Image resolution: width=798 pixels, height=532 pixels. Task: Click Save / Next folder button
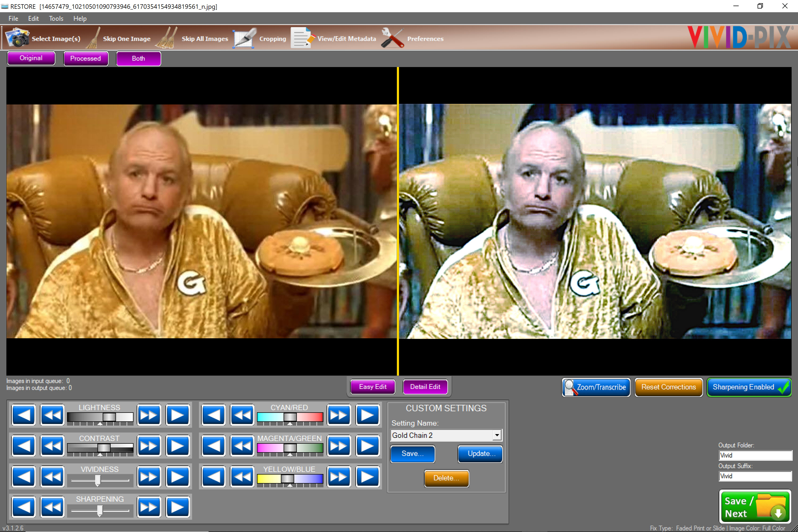755,506
